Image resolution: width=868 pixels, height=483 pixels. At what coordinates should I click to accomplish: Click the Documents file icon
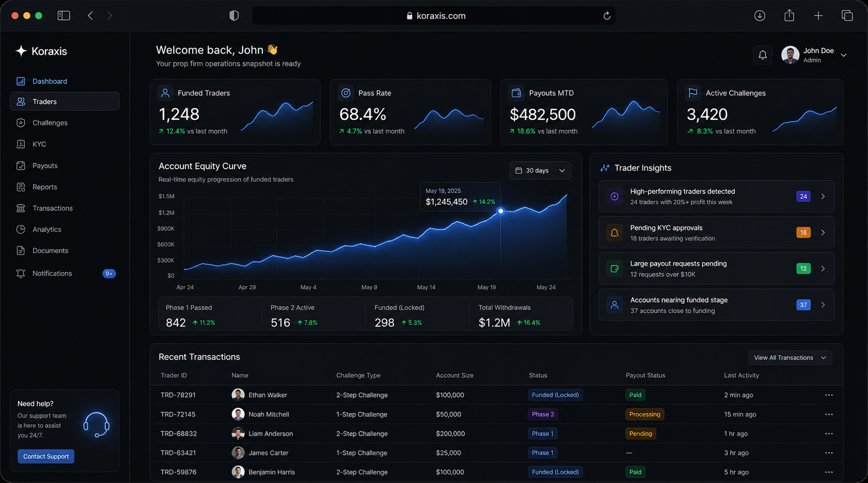tap(21, 251)
